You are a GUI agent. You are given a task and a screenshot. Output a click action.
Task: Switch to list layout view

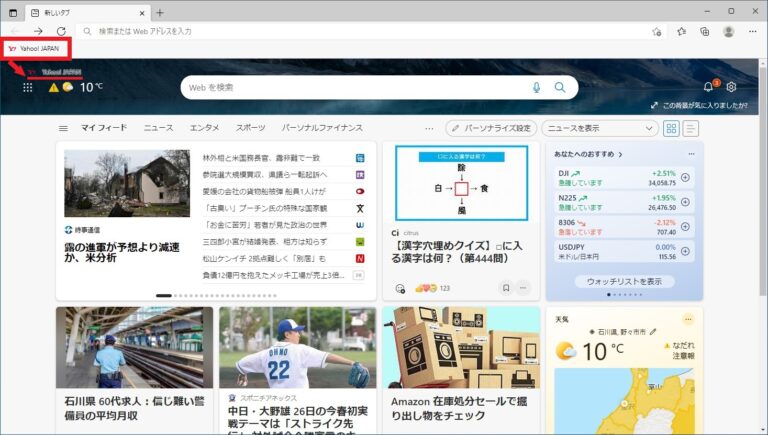click(691, 128)
